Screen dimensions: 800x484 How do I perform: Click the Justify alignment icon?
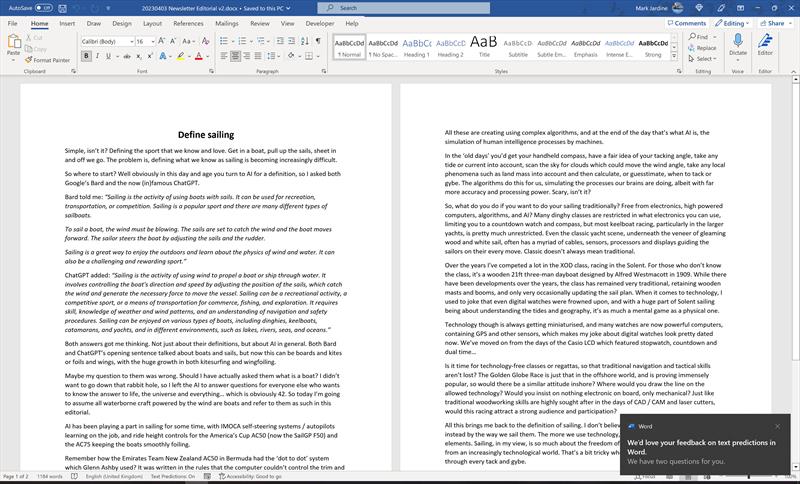258,56
